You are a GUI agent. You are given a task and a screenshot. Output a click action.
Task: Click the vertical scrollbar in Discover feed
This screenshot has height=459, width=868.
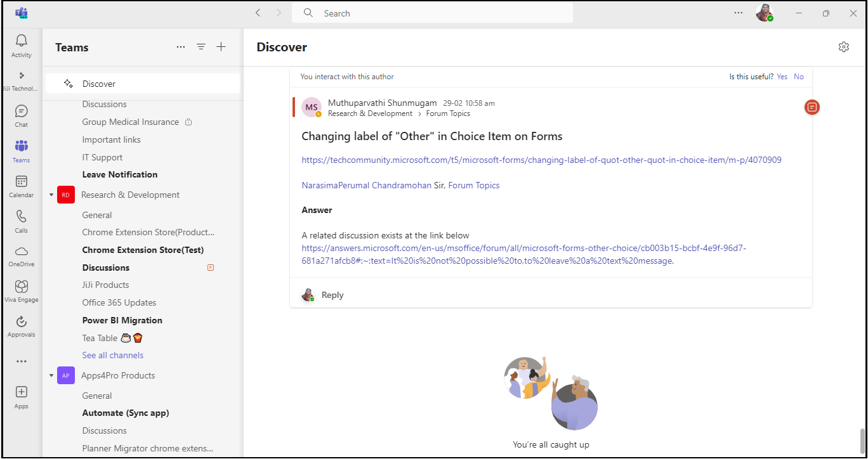click(862, 441)
